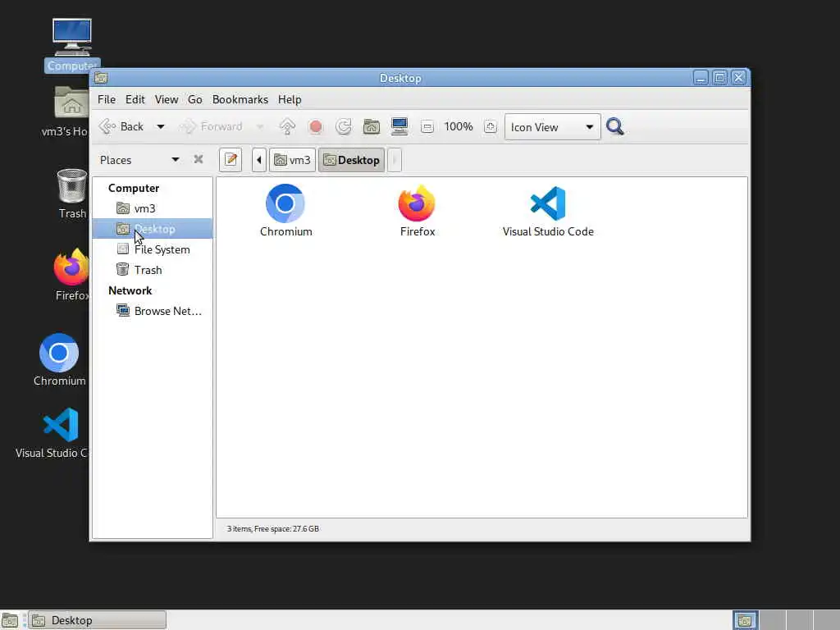Select the Chromium icon in the file pane

coord(285,211)
